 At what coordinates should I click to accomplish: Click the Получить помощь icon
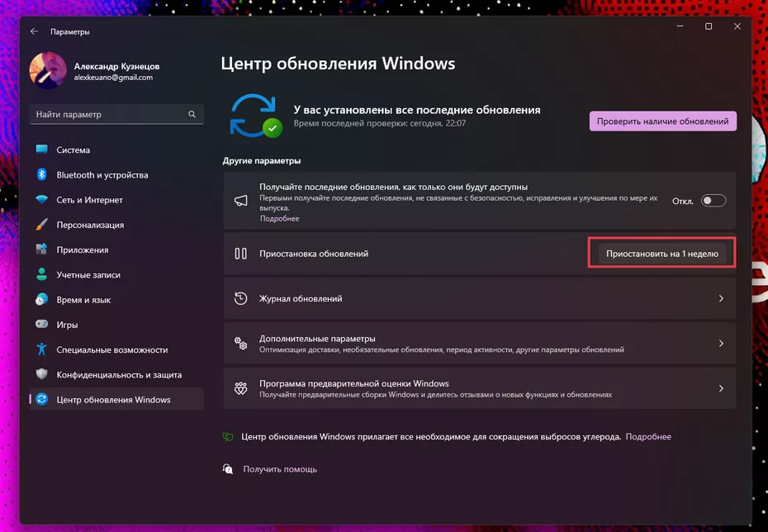[230, 468]
